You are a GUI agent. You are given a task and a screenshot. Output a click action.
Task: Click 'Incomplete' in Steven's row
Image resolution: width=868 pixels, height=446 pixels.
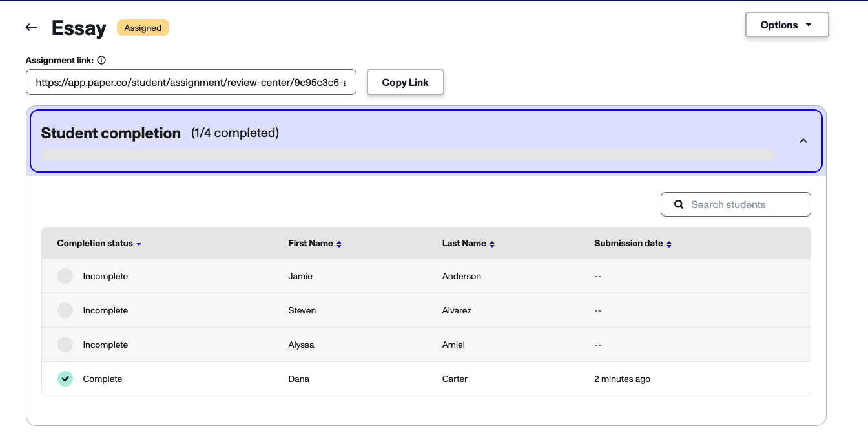click(x=105, y=310)
